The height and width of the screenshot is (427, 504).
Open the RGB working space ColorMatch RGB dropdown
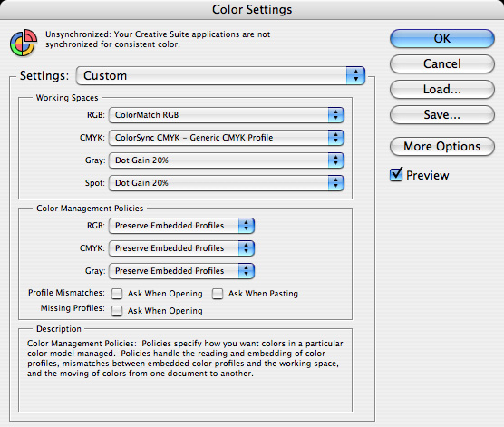click(x=227, y=115)
